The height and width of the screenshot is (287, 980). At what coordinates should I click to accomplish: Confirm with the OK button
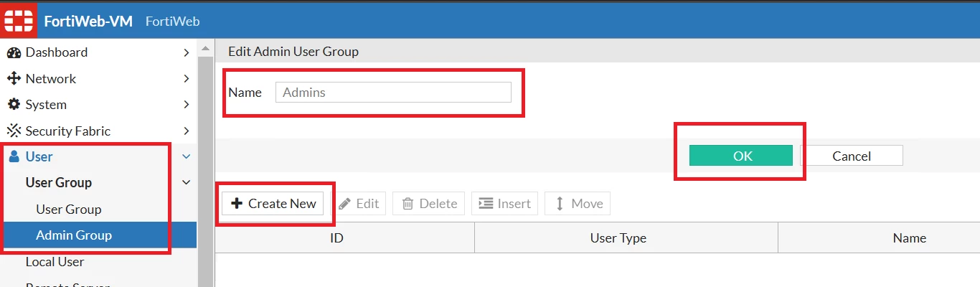pos(741,156)
